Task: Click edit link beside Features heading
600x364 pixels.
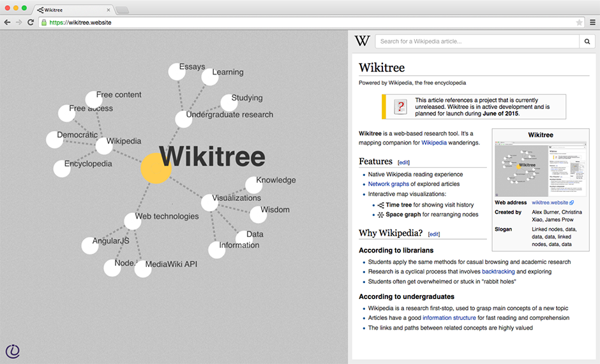Action: pos(403,163)
